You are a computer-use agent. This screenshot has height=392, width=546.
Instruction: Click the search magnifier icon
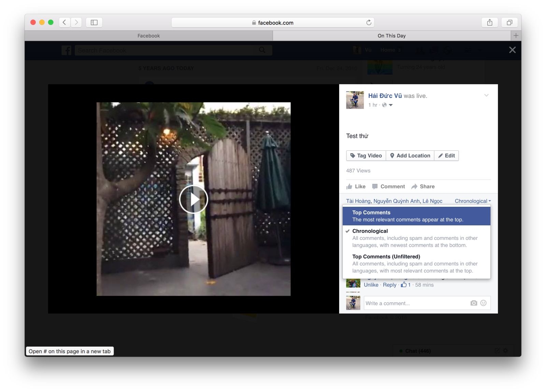pos(262,50)
